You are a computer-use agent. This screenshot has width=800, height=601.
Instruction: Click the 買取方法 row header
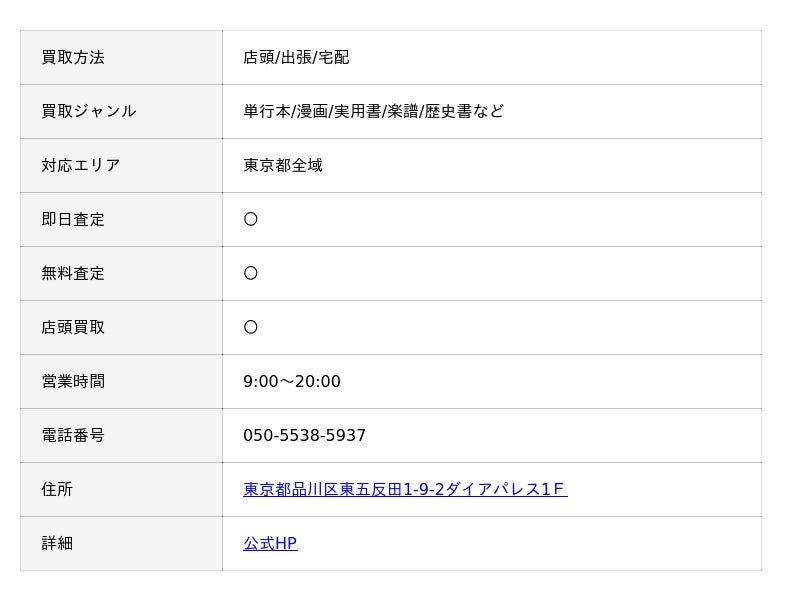tap(73, 57)
